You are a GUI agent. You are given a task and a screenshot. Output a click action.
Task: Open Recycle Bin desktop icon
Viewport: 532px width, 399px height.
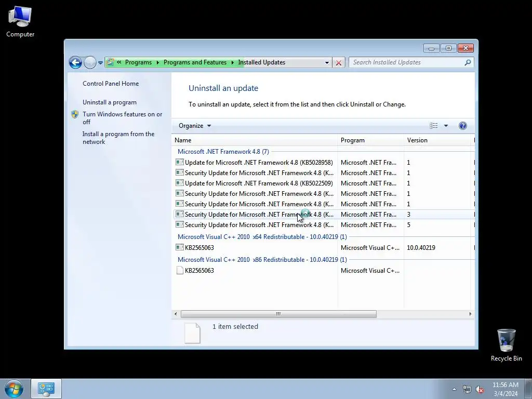pyautogui.click(x=506, y=345)
